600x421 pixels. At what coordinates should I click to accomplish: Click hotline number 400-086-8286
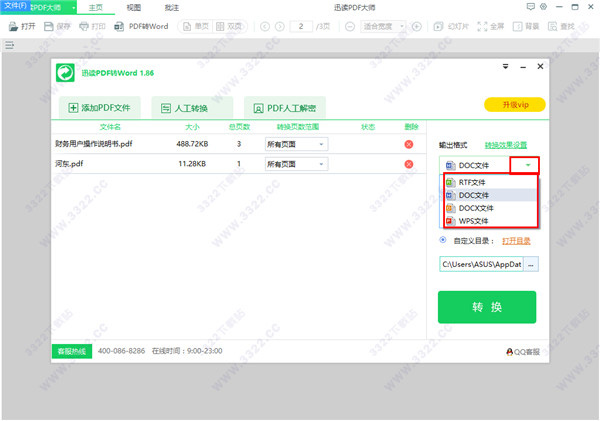tap(121, 351)
